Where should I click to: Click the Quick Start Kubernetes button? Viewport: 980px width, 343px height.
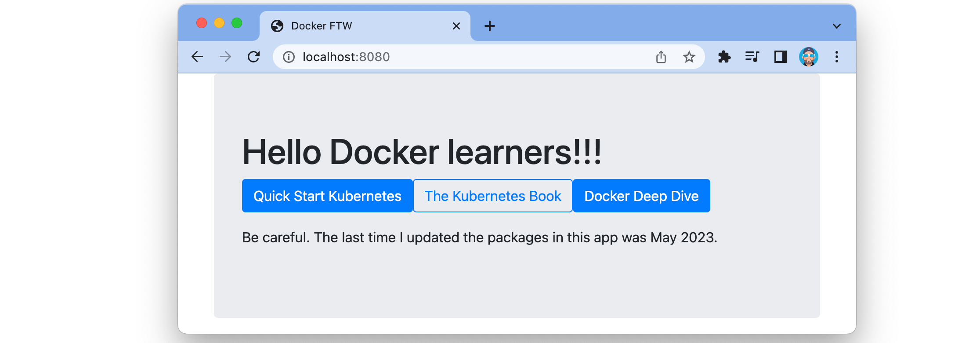(327, 196)
